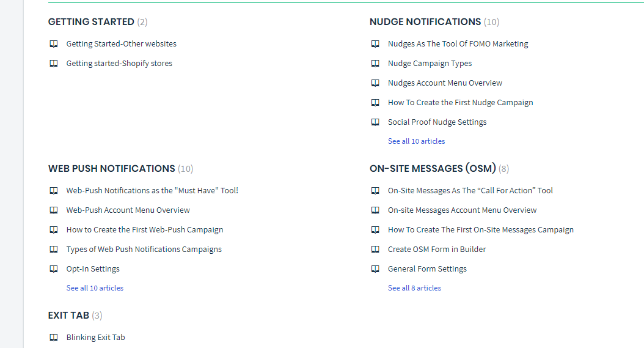
Task: Click book icon beside Nudges Account Menu Overview
Action: (x=375, y=83)
